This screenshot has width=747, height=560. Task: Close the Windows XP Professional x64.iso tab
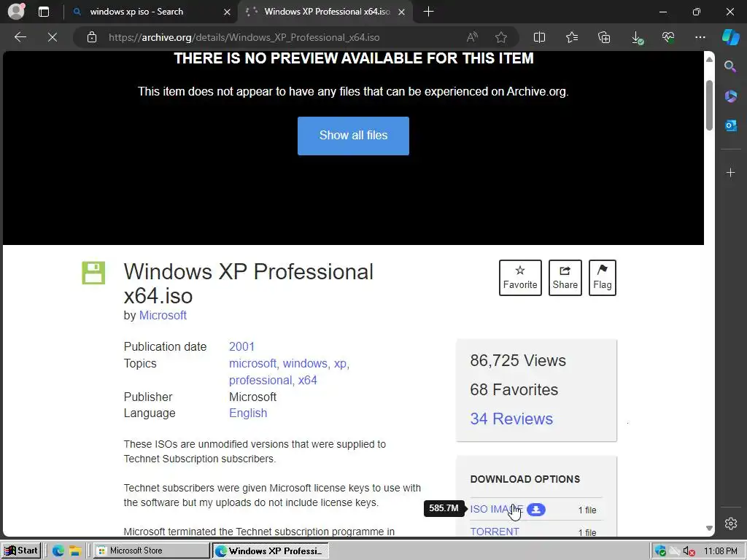coord(402,12)
